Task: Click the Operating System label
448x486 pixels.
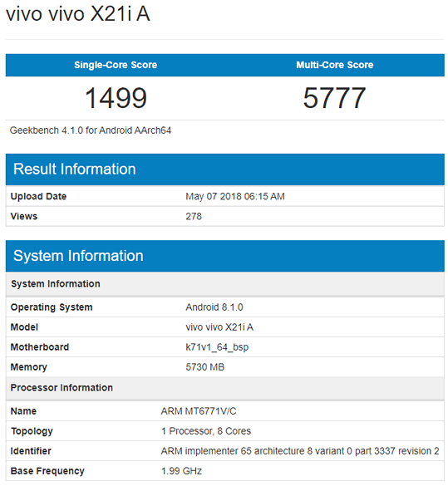Action: click(x=52, y=307)
